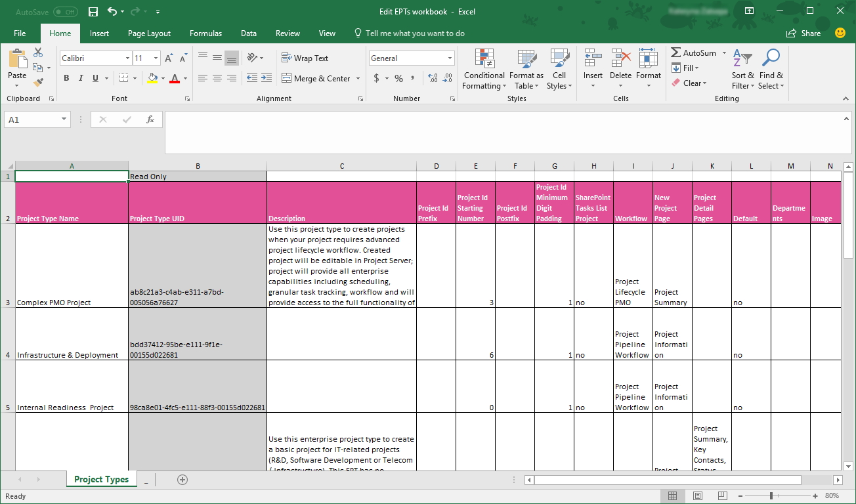The height and width of the screenshot is (504, 856).
Task: Click Share button
Action: [804, 33]
